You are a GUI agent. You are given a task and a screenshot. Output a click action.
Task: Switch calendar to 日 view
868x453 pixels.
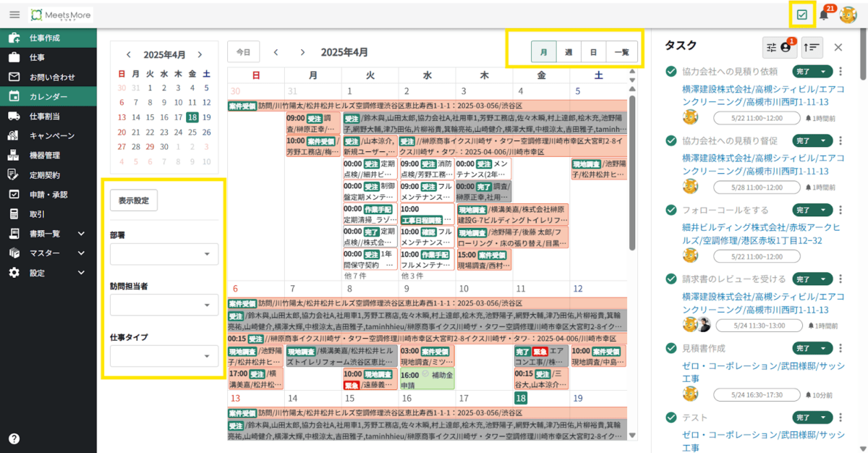pyautogui.click(x=593, y=52)
